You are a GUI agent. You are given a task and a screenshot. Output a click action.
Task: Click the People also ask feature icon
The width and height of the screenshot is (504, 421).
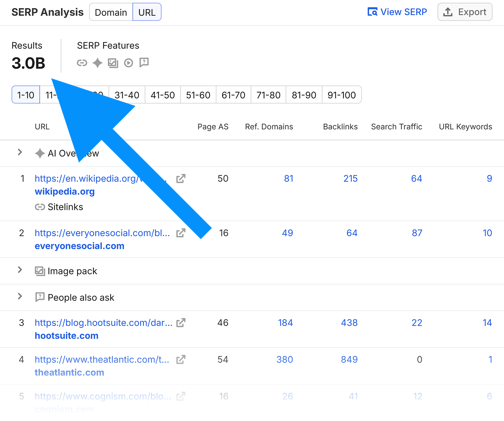tap(144, 63)
